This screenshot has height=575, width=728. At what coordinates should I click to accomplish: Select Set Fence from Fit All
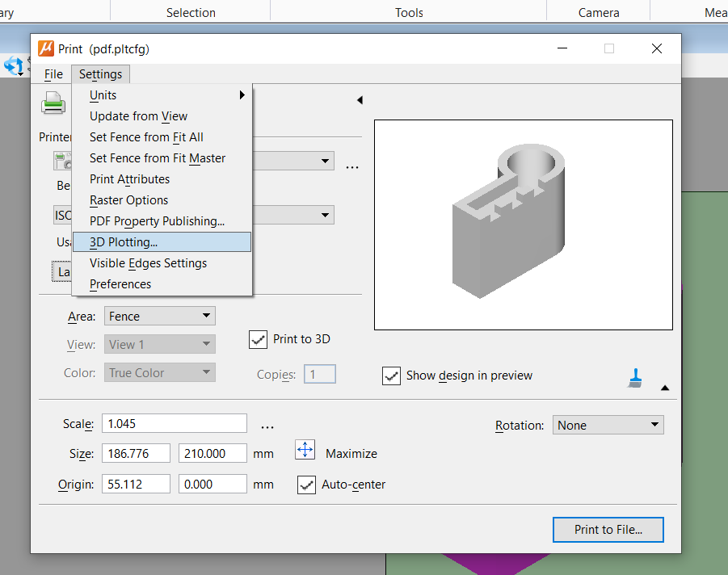162,137
